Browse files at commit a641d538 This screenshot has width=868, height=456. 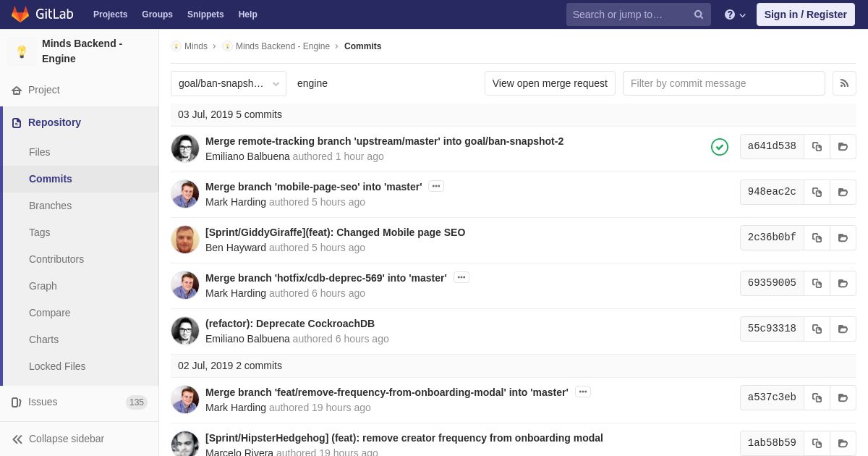(x=843, y=146)
